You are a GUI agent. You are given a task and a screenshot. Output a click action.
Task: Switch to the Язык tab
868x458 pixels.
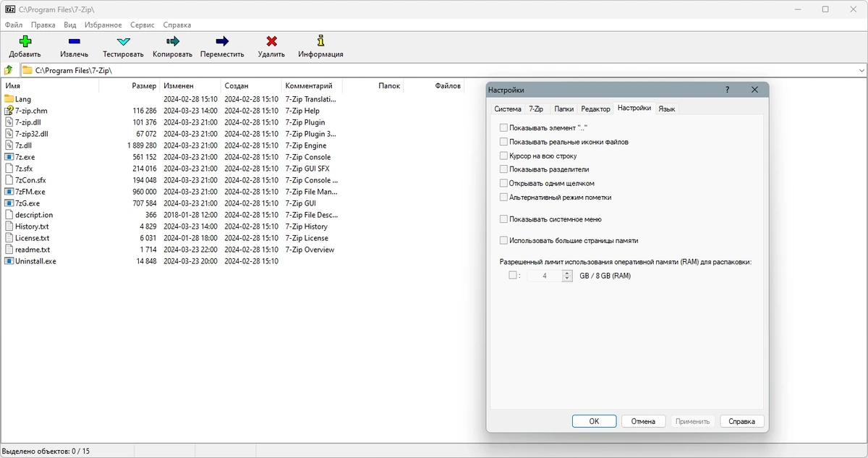(x=667, y=109)
